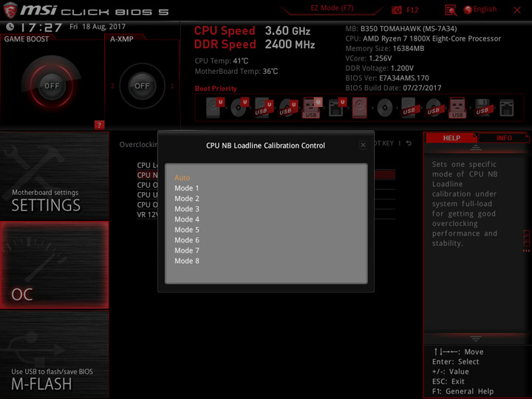Click the date Fri 18 Aug, 2017

98,27
